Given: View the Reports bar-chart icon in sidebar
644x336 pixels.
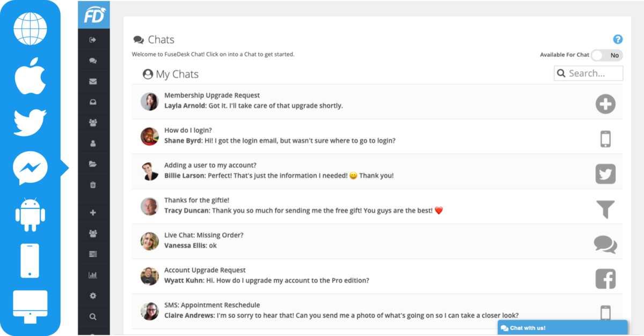Looking at the screenshot, I should 93,274.
